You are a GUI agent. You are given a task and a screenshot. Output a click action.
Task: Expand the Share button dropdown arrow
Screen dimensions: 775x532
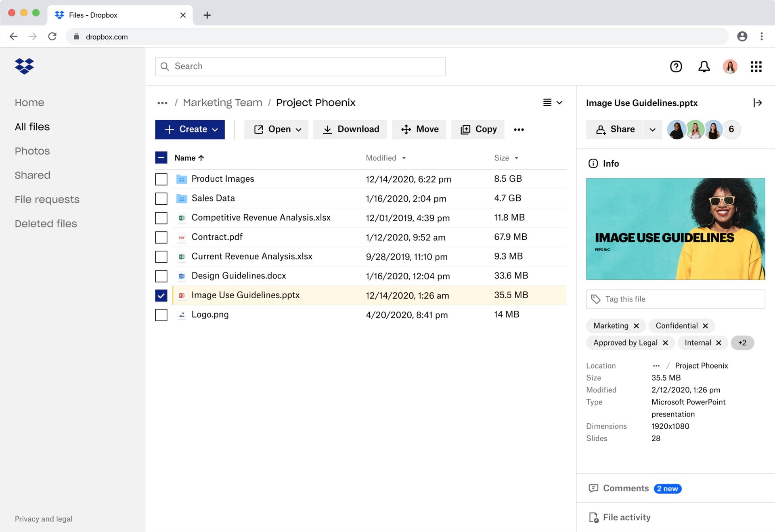[653, 129]
